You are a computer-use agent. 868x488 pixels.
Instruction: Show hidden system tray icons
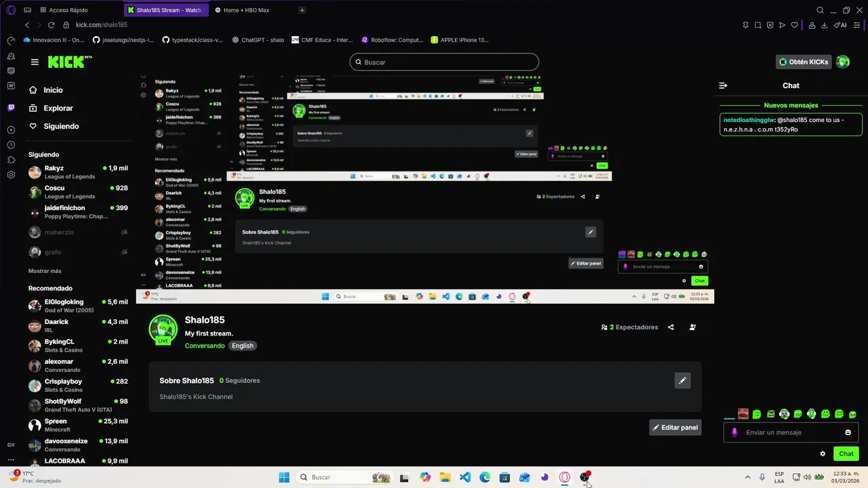pyautogui.click(x=748, y=477)
